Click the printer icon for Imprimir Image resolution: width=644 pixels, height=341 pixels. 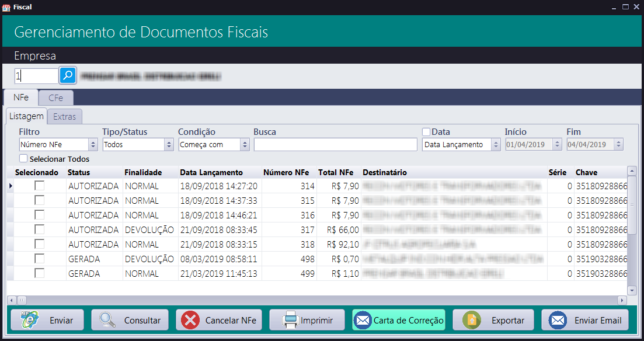tap(290, 320)
